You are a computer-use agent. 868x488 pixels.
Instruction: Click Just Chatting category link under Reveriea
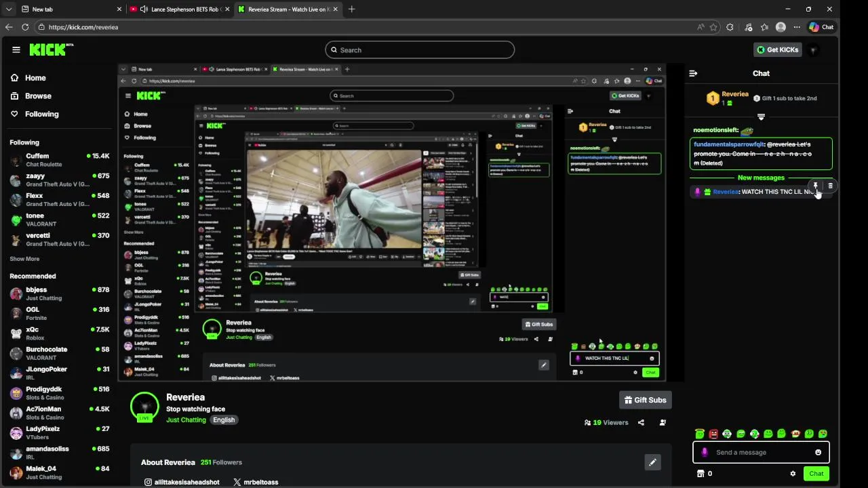(186, 420)
